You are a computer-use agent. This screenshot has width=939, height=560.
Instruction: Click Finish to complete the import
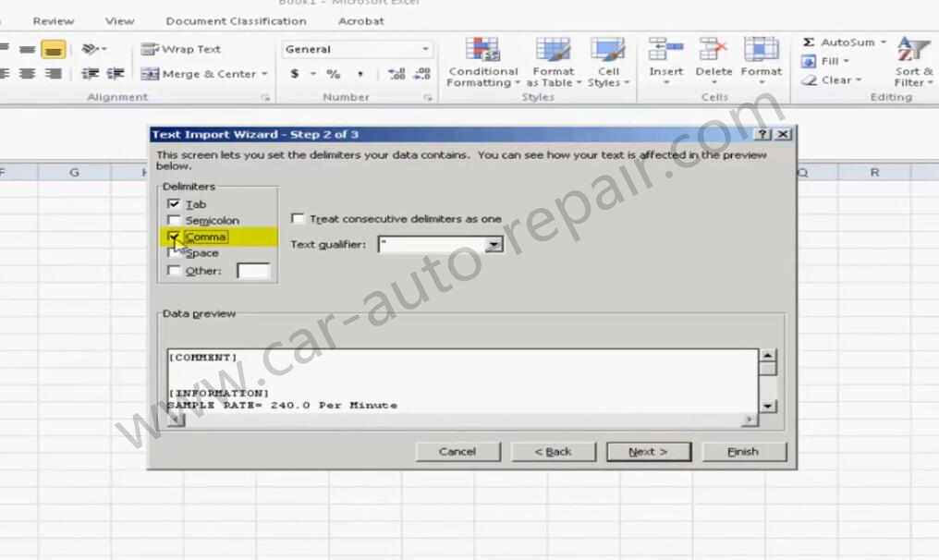[743, 452]
